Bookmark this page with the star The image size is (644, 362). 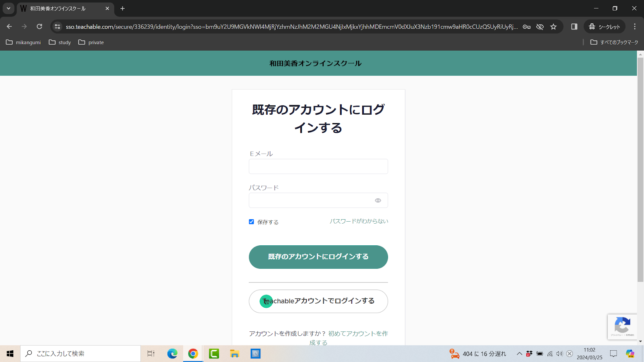coord(553,27)
